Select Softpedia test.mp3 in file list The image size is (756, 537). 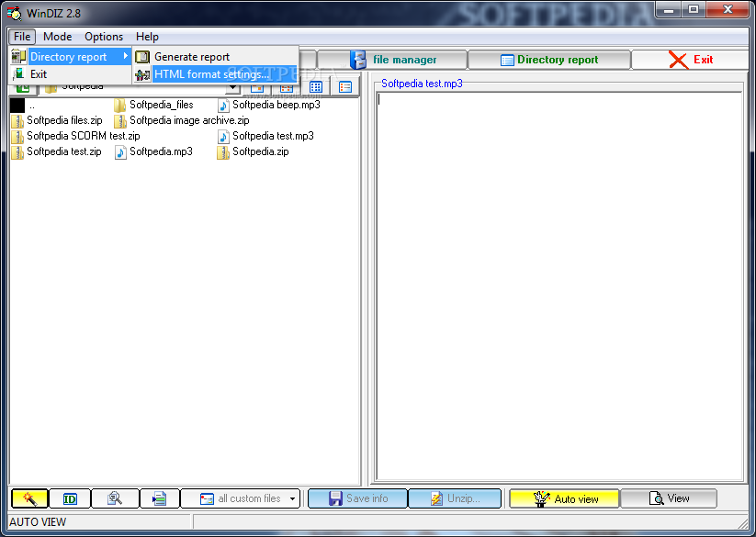(265, 136)
